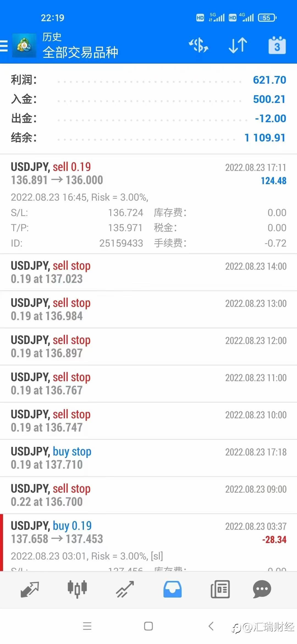
Task: Go to the Trade tab
Action: pos(125,590)
